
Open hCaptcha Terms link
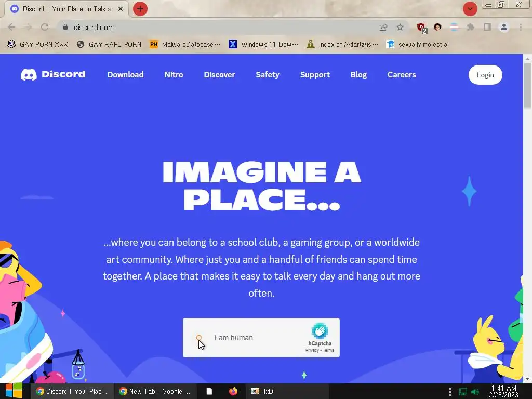click(328, 350)
